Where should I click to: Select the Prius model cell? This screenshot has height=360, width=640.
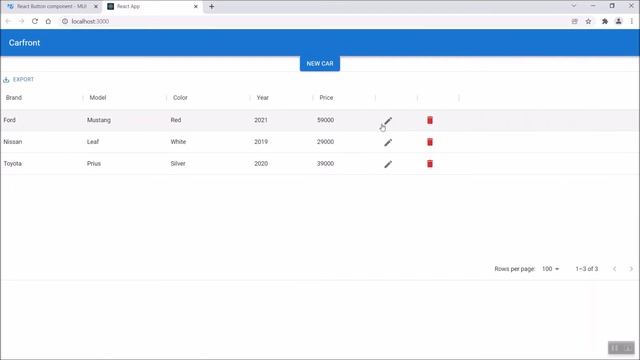click(x=94, y=163)
